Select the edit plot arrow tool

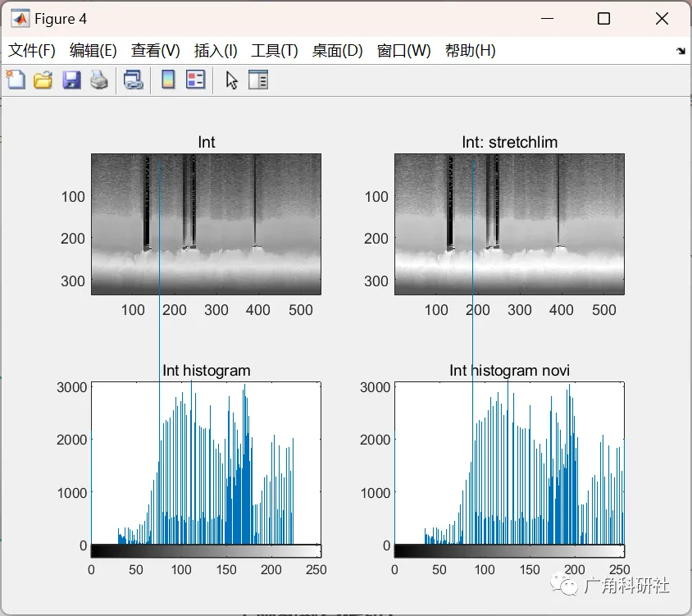[232, 80]
